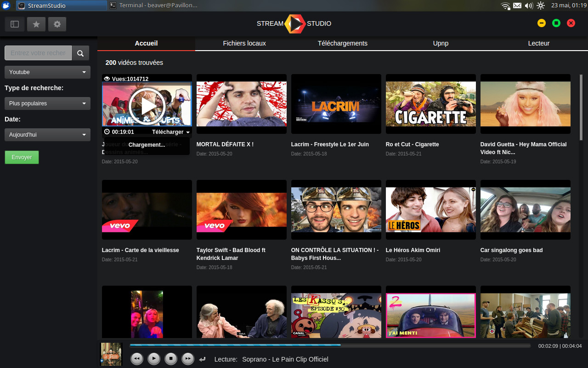Open the Télécharger dropdown on the first video

171,132
